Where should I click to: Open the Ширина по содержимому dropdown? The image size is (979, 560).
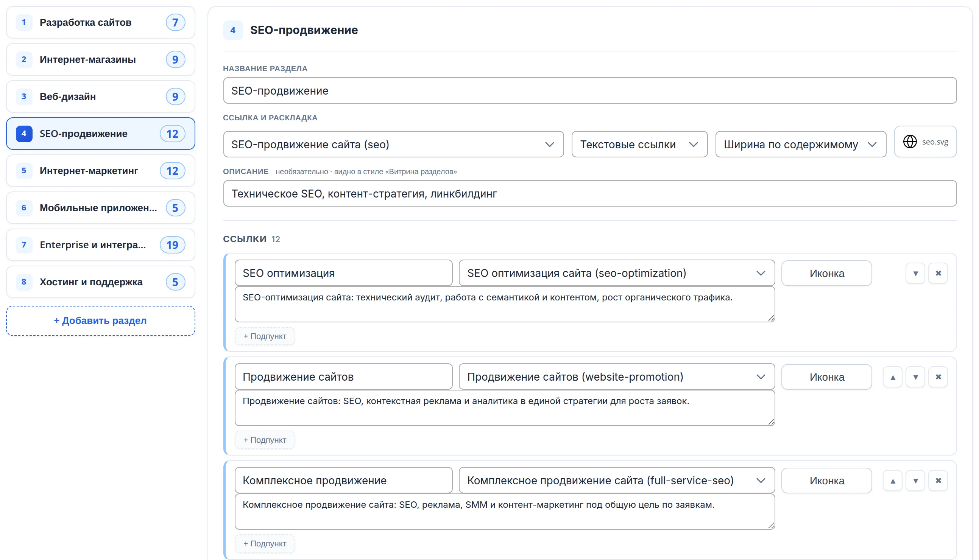800,145
